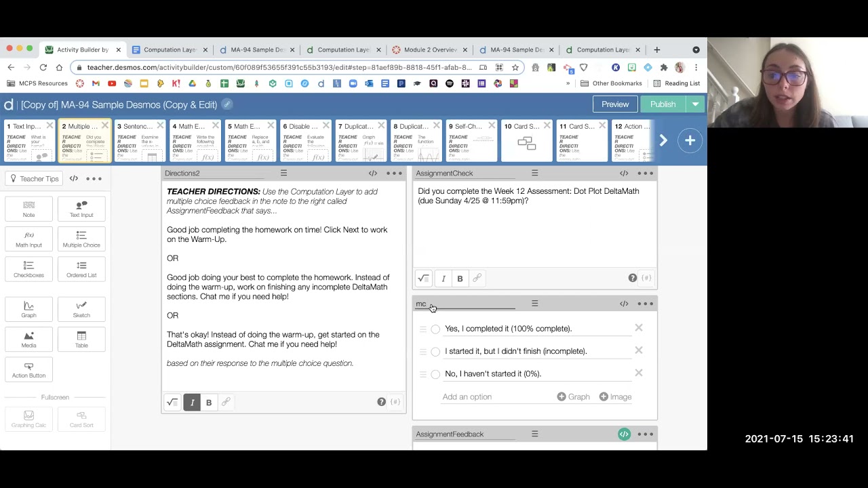This screenshot has width=868, height=488.
Task: Toggle italic in AssignmentCheck note
Action: pos(443,279)
